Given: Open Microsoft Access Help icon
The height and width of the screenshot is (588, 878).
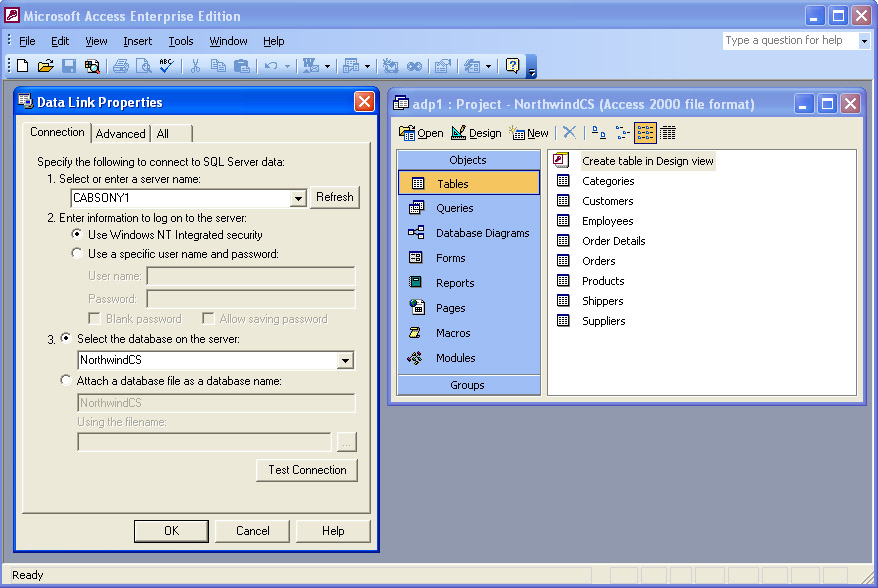Looking at the screenshot, I should pos(513,66).
